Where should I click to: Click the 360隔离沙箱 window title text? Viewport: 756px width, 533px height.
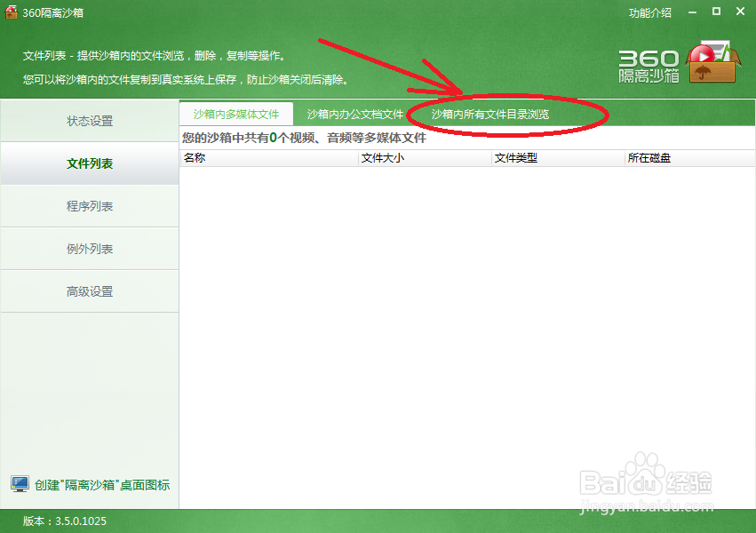pos(53,13)
